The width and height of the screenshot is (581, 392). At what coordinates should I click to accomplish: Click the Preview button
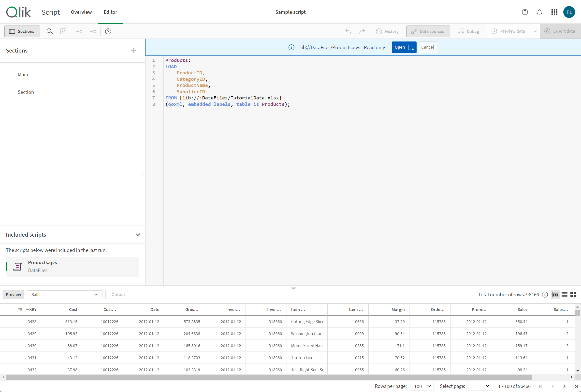[x=13, y=294]
